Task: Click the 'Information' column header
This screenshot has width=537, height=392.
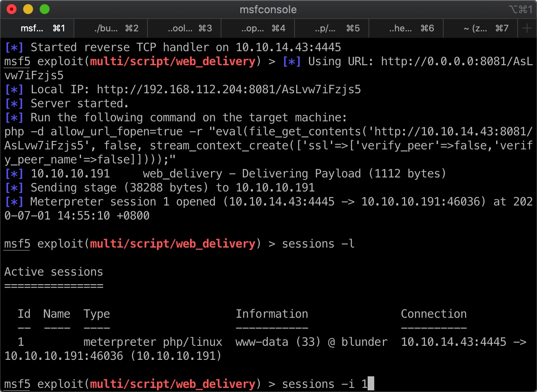Action: pos(272,314)
